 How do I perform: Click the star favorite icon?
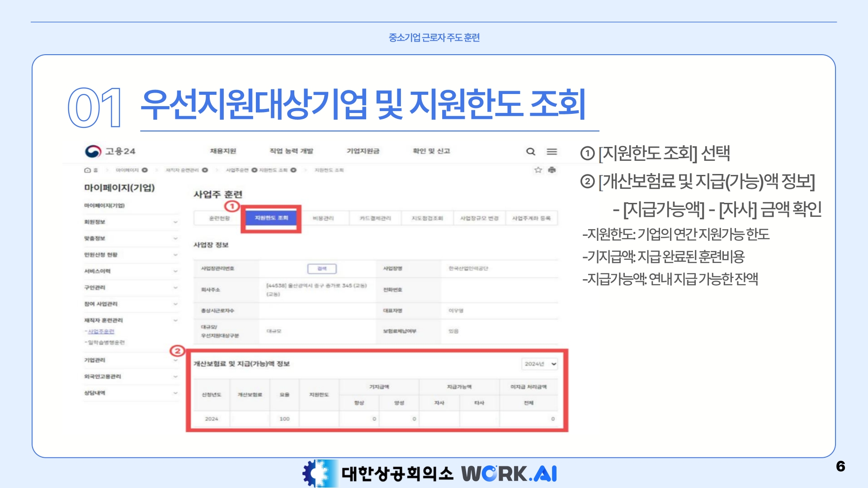[x=538, y=170]
